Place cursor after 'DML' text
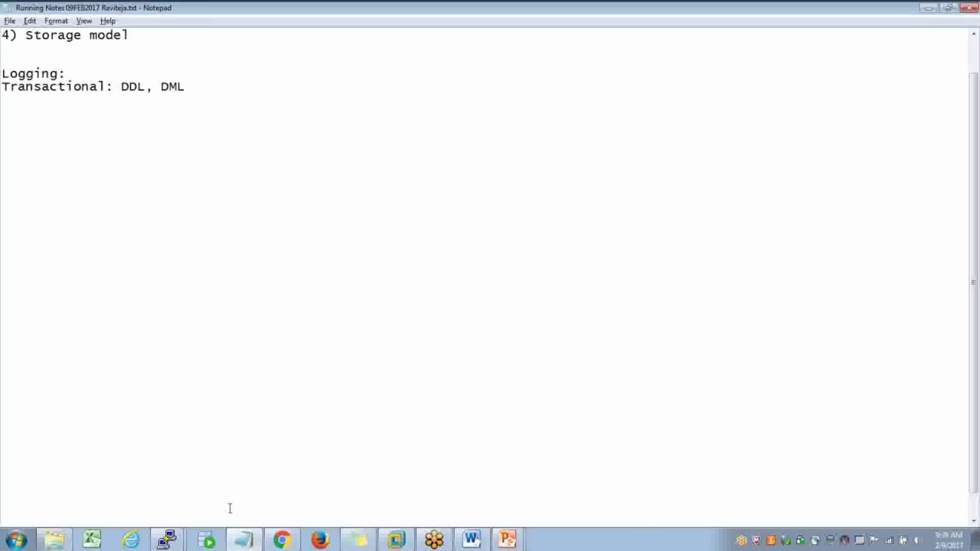 coord(185,86)
